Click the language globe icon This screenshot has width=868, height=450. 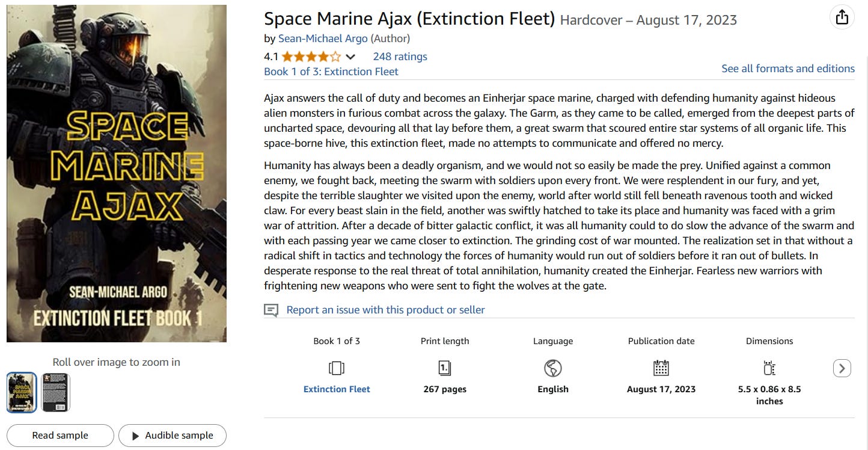tap(552, 368)
